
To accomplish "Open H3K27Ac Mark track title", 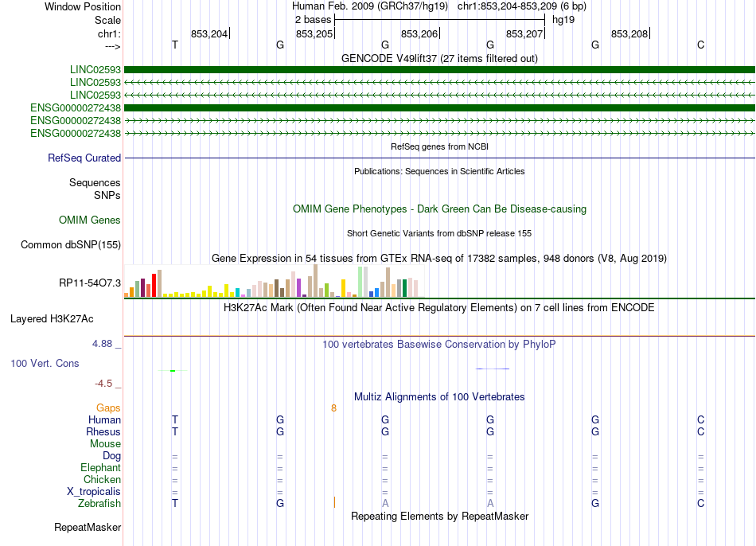I will pyautogui.click(x=439, y=308).
